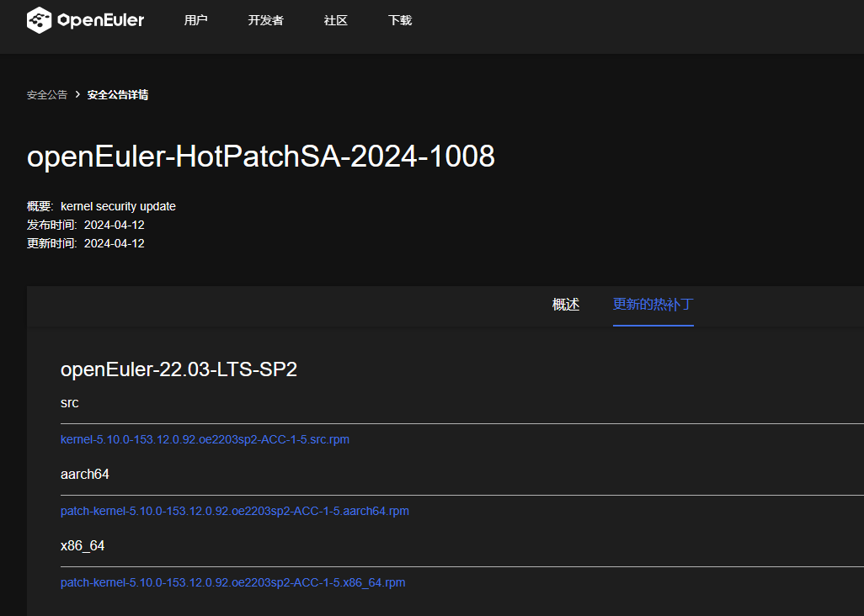Click the 安全公告详情 breadcrumb item
The width and height of the screenshot is (864, 616).
[118, 95]
